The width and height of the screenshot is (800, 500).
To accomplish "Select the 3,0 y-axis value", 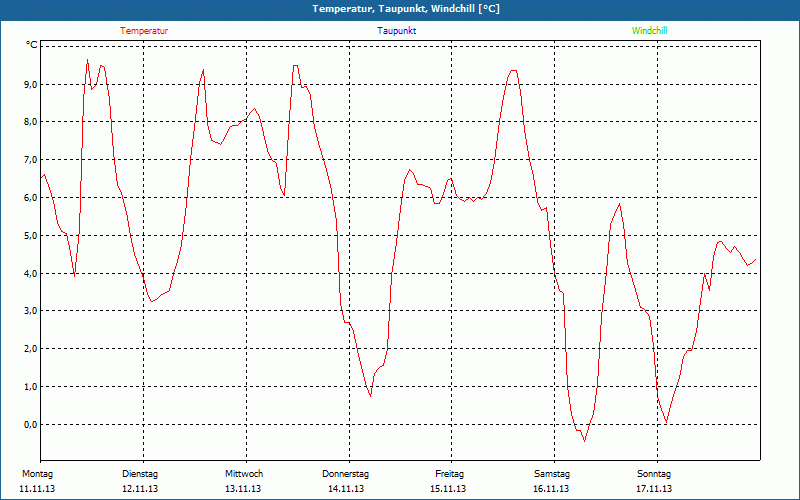I will pos(31,311).
